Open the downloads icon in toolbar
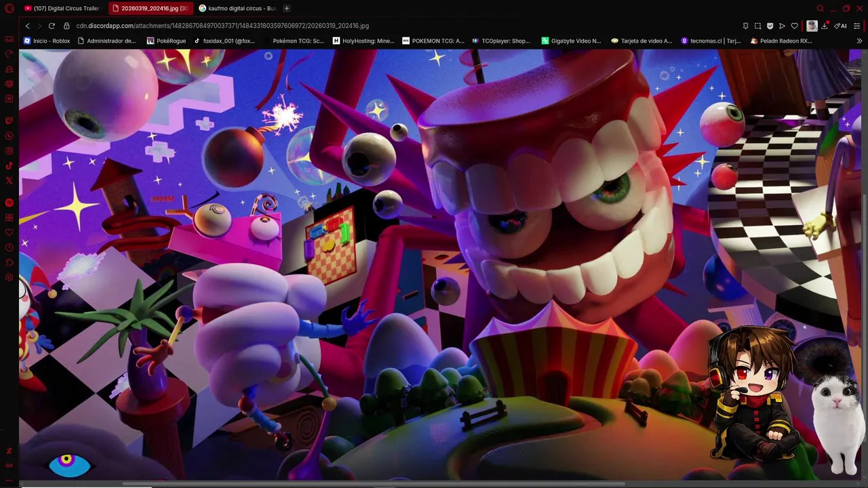 coord(825,26)
